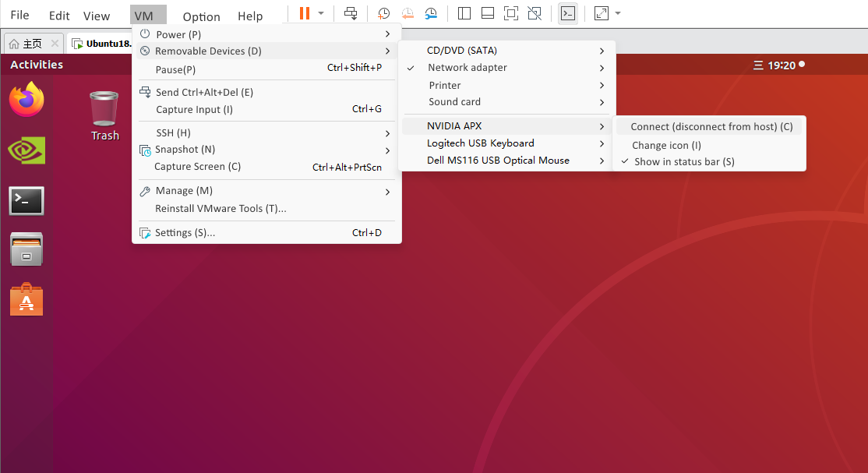Toggle the Network adapter checked item

tap(467, 68)
